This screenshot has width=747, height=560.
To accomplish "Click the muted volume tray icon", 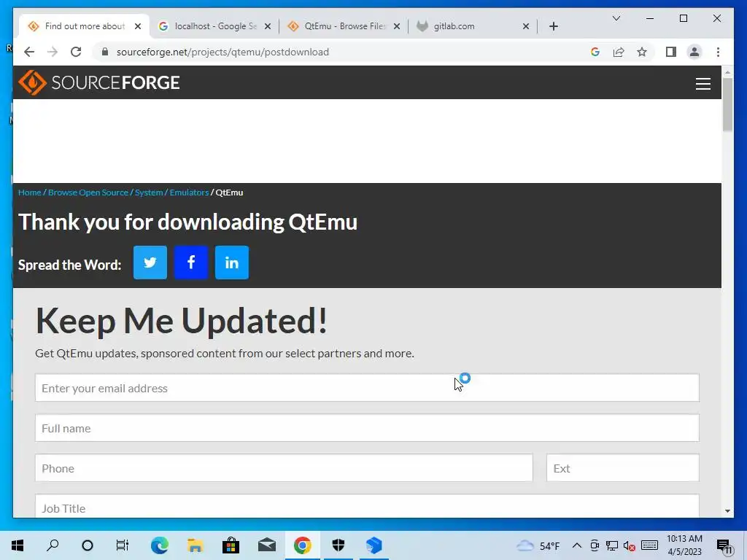I will click(630, 545).
